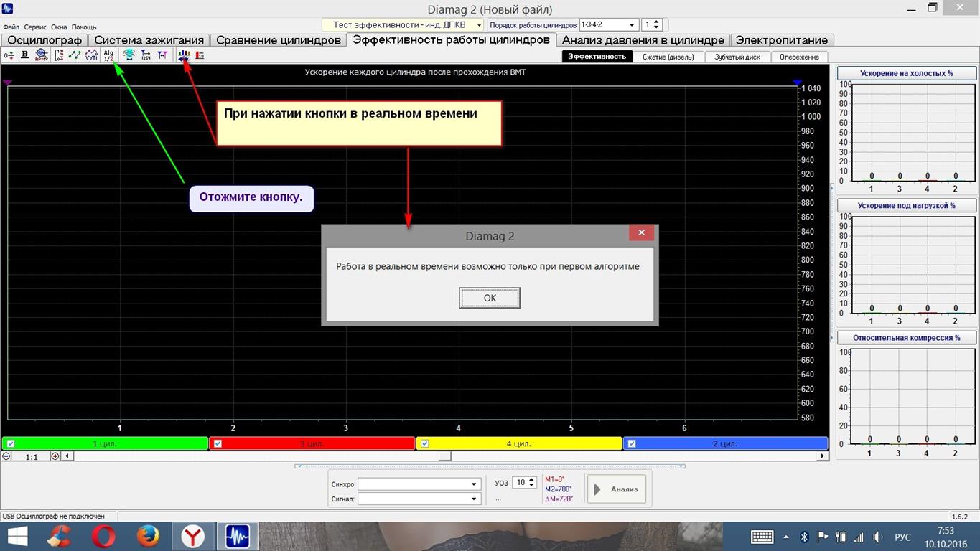Click the Анализ button
The height and width of the screenshot is (551, 980).
[617, 489]
